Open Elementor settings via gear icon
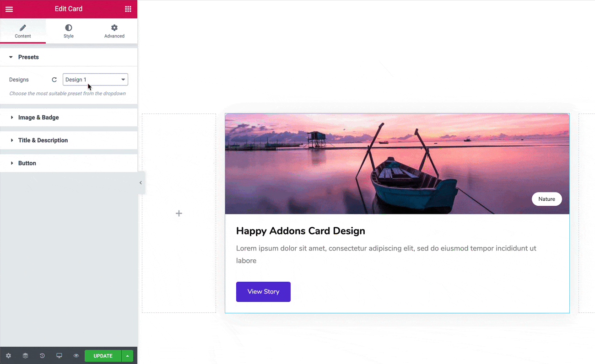595x364 pixels. pos(8,355)
